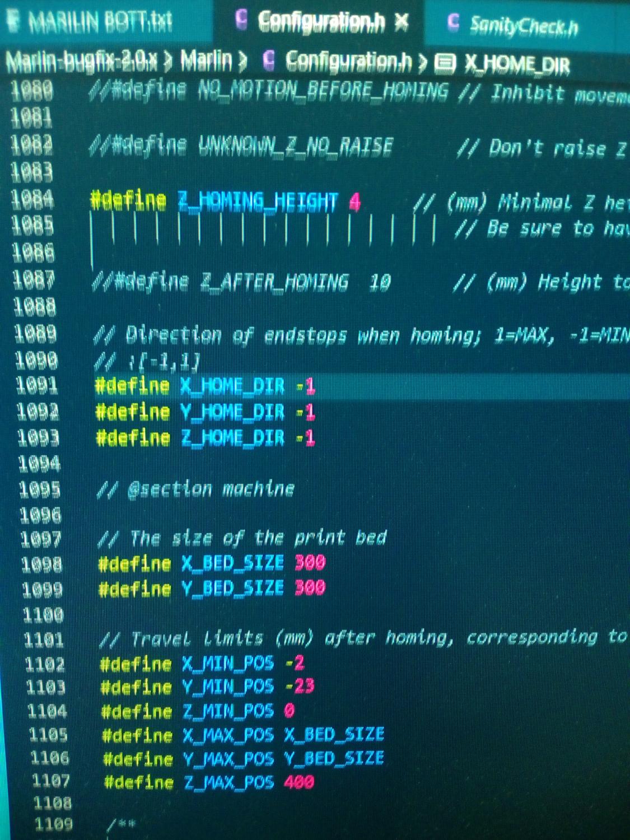Viewport: 630px width, 840px height.
Task: Open Marlin-bugfix-2.0.x breadcrumb folder
Action: pyautogui.click(x=82, y=61)
